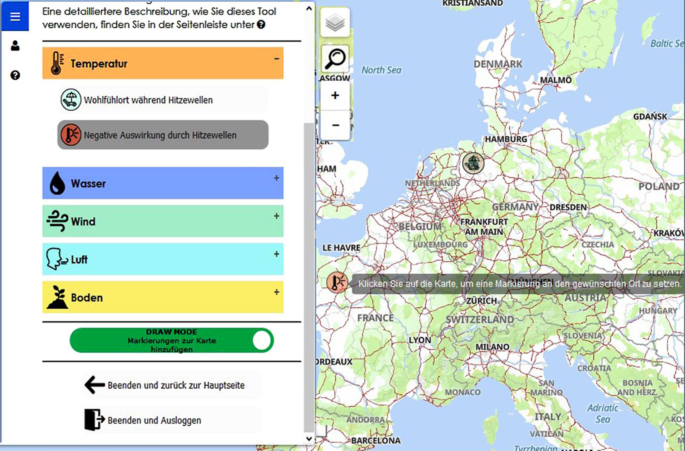Click the sidebar panel scrollbar thumb
This screenshot has width=685, height=451.
[309, 277]
